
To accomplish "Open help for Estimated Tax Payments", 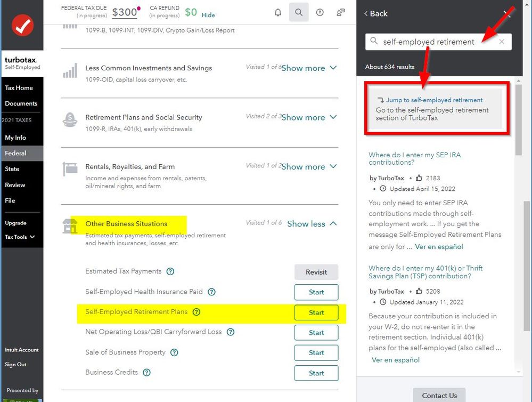I will (x=170, y=271).
